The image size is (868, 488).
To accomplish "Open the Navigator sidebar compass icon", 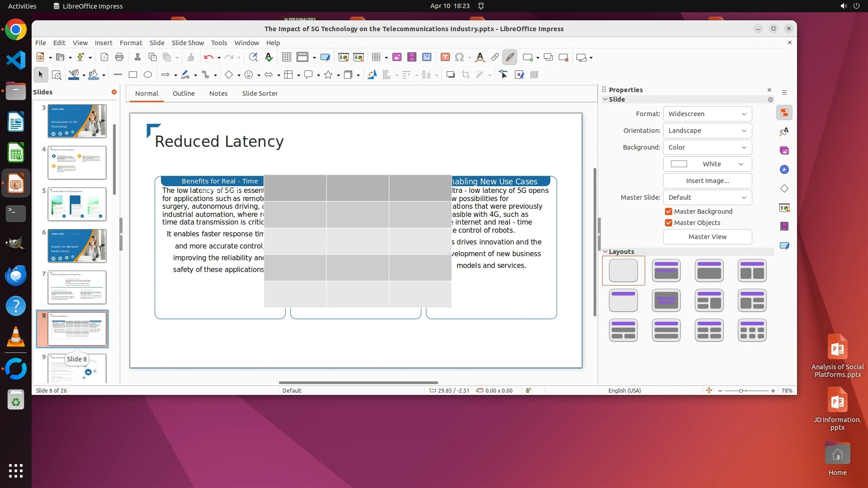I will point(784,169).
